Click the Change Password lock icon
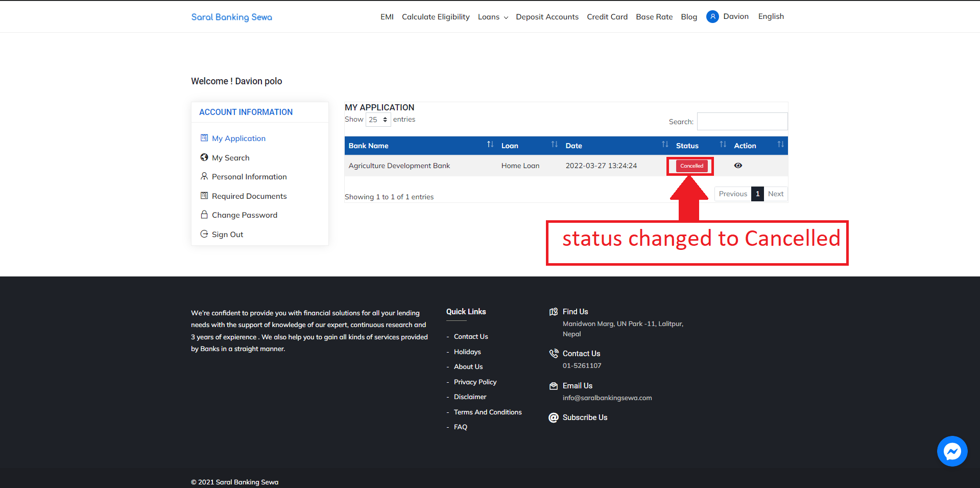The height and width of the screenshot is (488, 980). (x=204, y=215)
